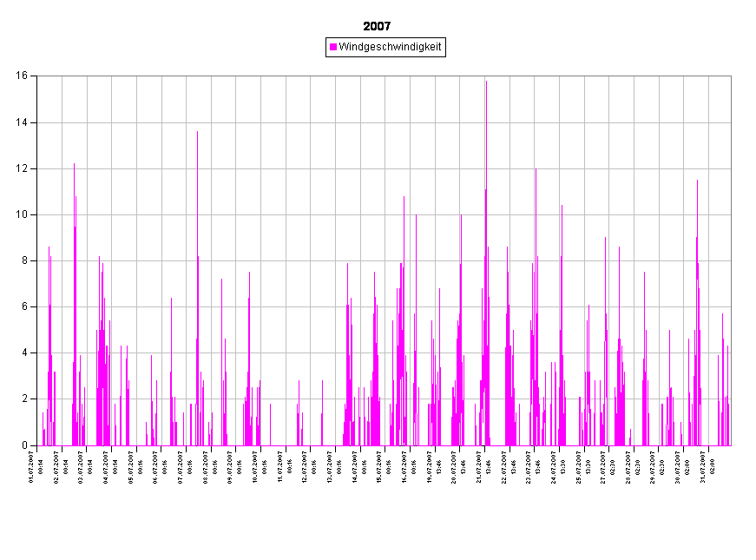Select the magenta legend color swatch
The width and height of the screenshot is (756, 560).
click(333, 47)
